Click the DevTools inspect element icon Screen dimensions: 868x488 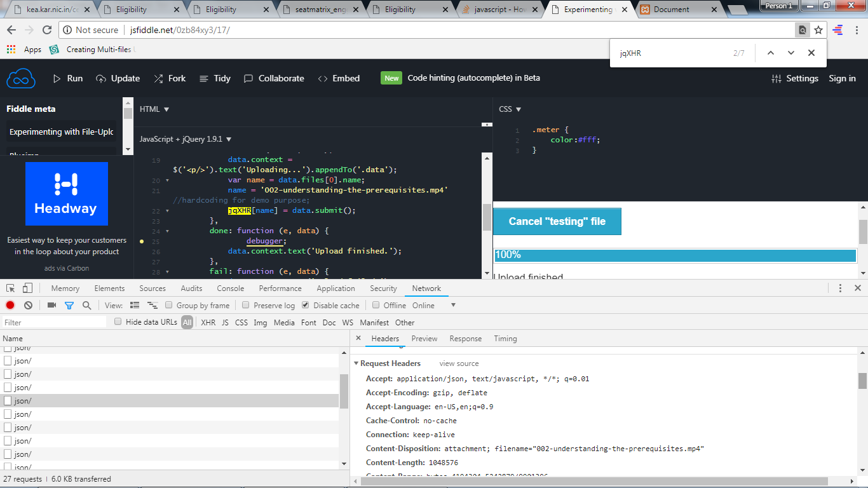(11, 288)
